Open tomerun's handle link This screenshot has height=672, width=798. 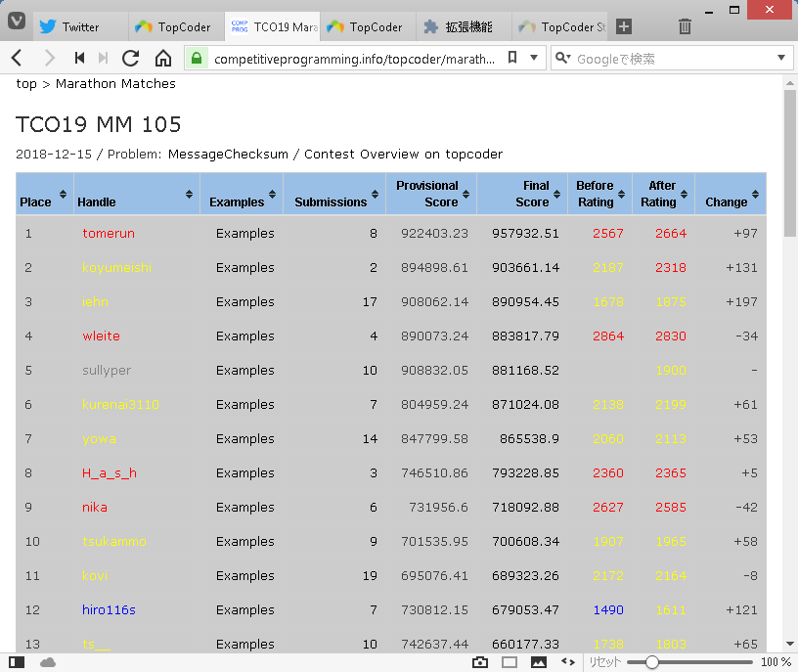click(109, 233)
